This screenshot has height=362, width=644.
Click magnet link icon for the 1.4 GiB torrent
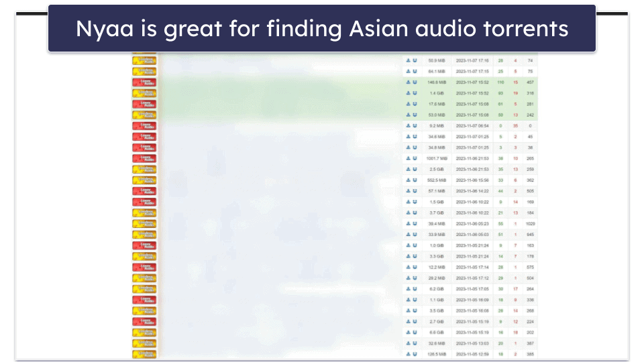415,93
